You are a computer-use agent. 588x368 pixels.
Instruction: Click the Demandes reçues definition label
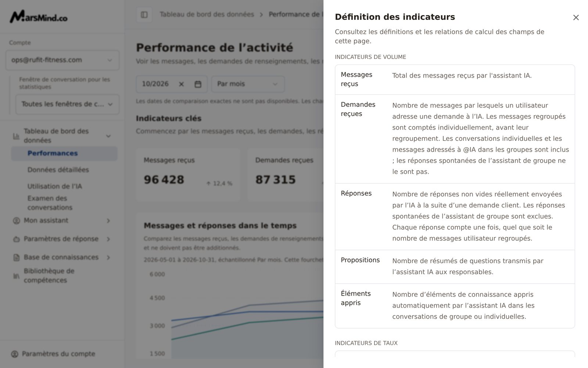pyautogui.click(x=358, y=109)
